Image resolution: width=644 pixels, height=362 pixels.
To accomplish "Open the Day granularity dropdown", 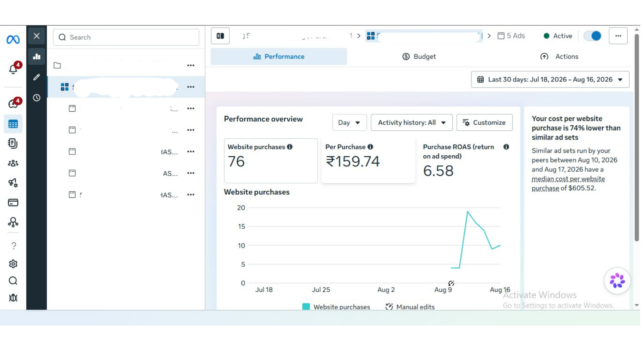I will coord(349,123).
